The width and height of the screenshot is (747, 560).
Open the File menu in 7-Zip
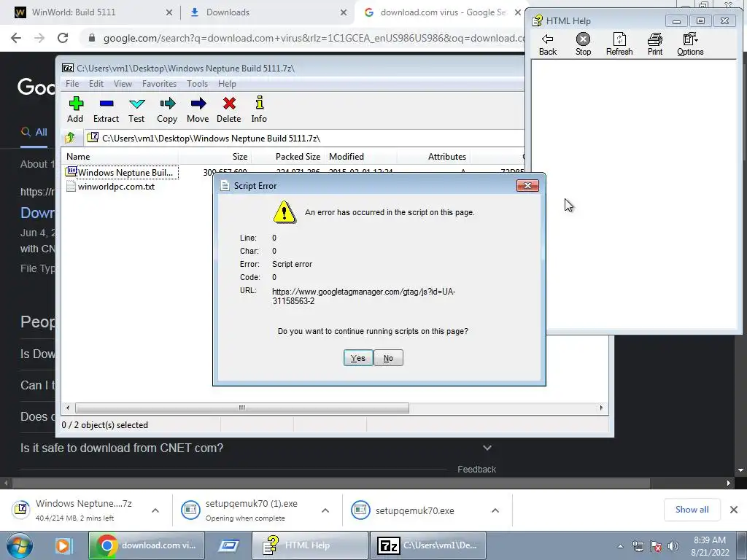tap(72, 84)
